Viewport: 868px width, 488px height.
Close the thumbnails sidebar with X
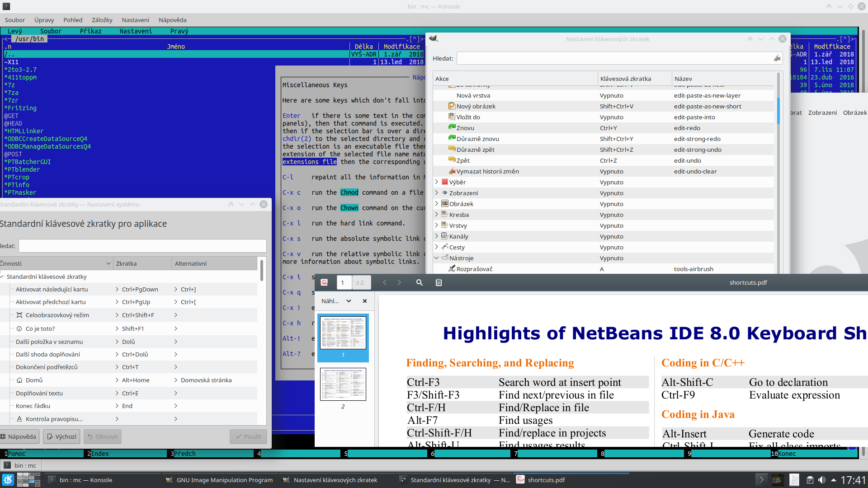point(365,301)
